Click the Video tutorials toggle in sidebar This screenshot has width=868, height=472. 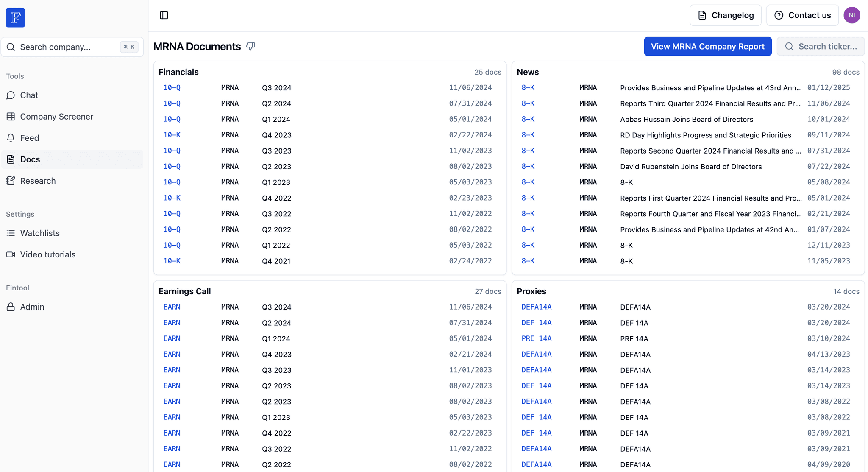(47, 254)
